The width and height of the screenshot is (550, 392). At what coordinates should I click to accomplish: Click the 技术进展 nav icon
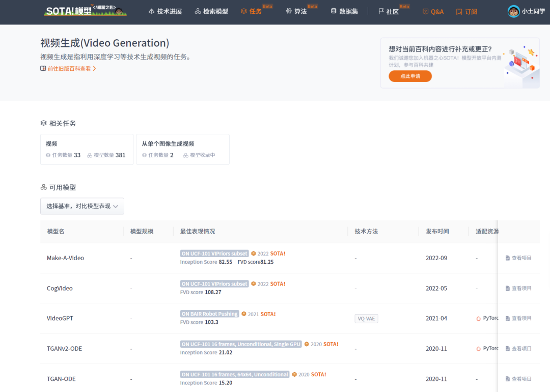coord(152,11)
